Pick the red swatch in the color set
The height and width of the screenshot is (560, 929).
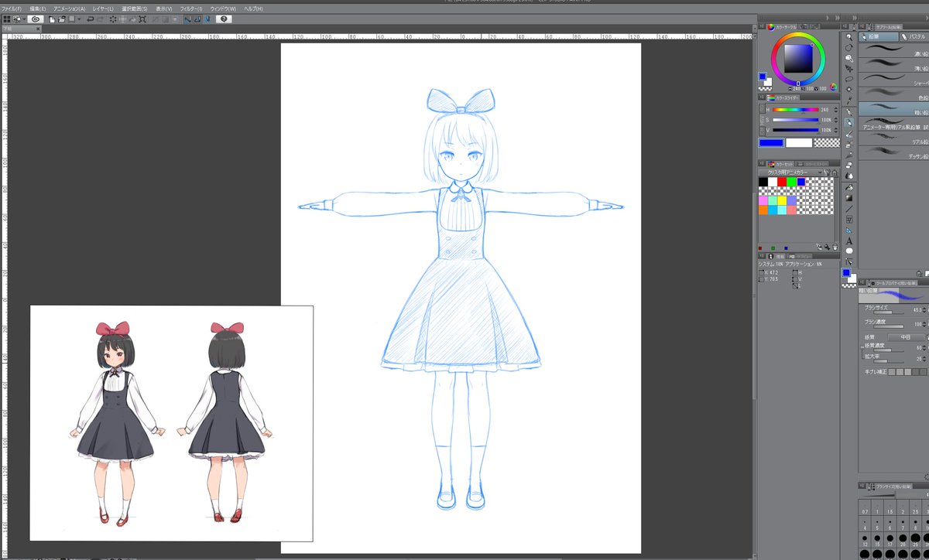pyautogui.click(x=781, y=182)
